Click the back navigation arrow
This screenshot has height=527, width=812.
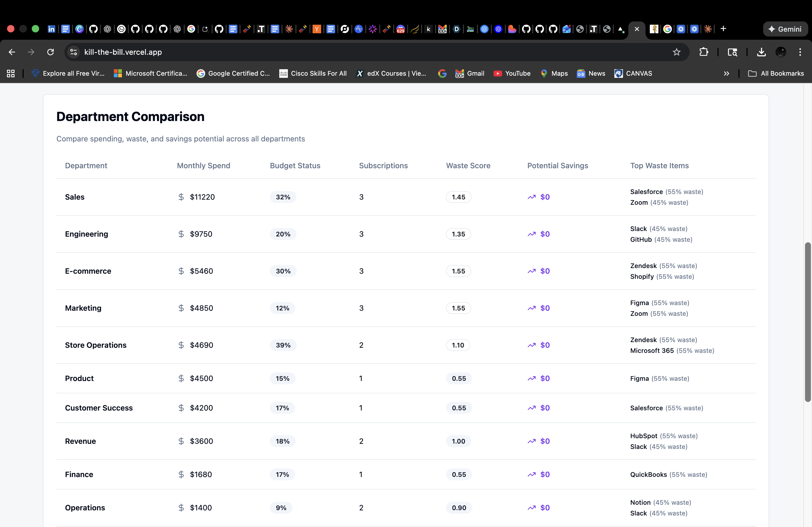pyautogui.click(x=12, y=52)
